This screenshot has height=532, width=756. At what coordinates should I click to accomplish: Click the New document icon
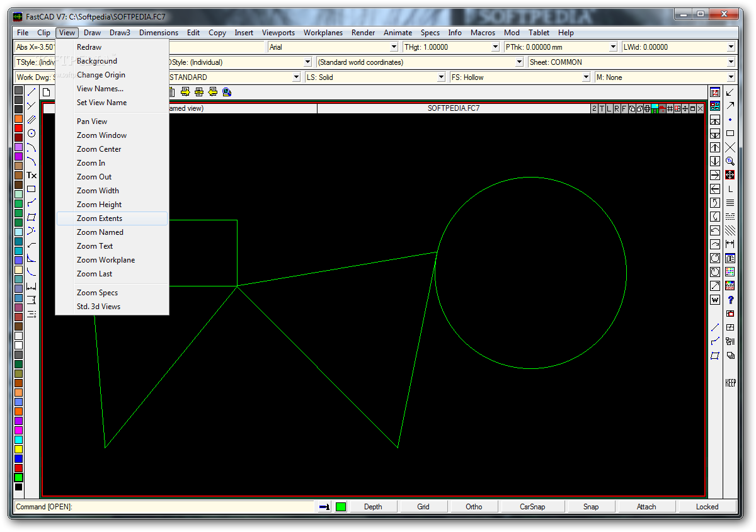tap(46, 92)
